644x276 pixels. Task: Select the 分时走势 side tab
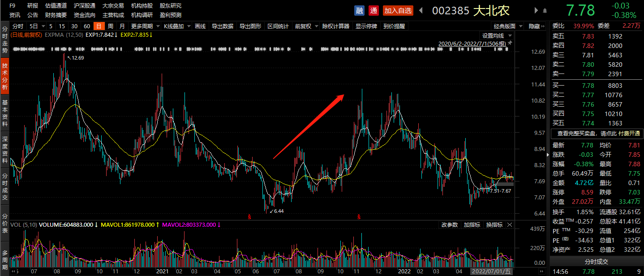(x=4, y=39)
